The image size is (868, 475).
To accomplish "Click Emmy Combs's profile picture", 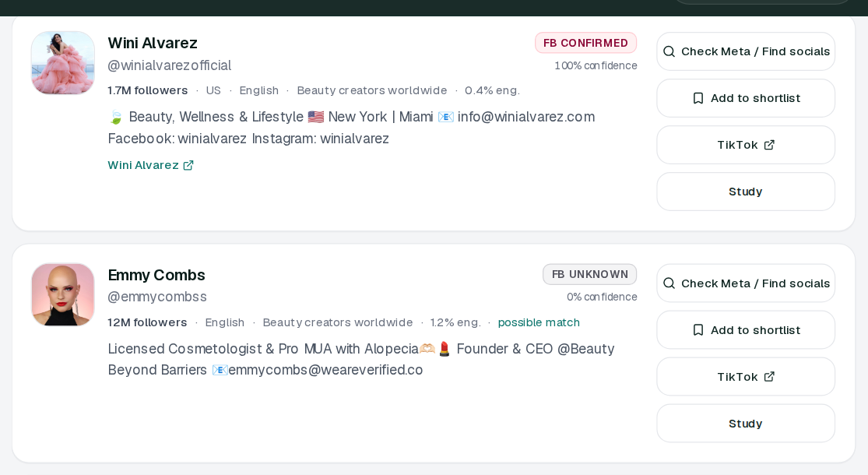I will (x=62, y=294).
